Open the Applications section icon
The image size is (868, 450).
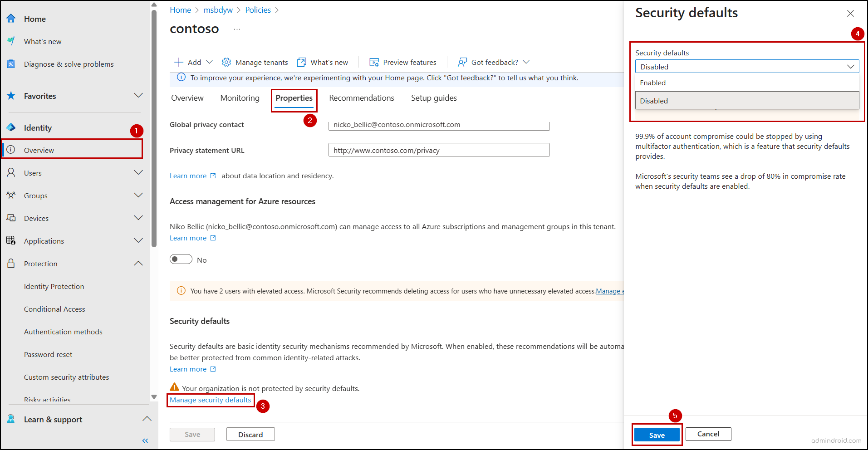(x=11, y=240)
